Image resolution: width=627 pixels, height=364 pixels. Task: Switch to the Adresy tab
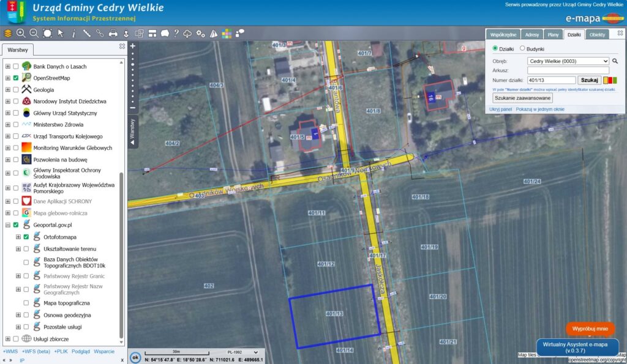(x=533, y=35)
